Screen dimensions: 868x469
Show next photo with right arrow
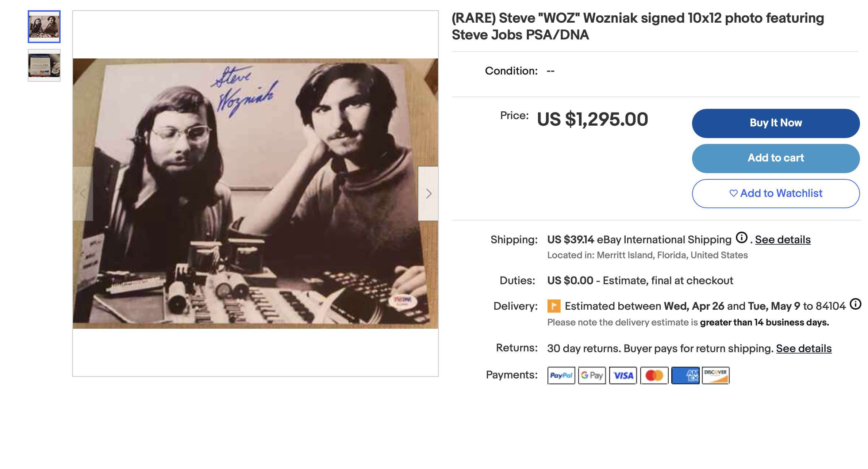(429, 194)
